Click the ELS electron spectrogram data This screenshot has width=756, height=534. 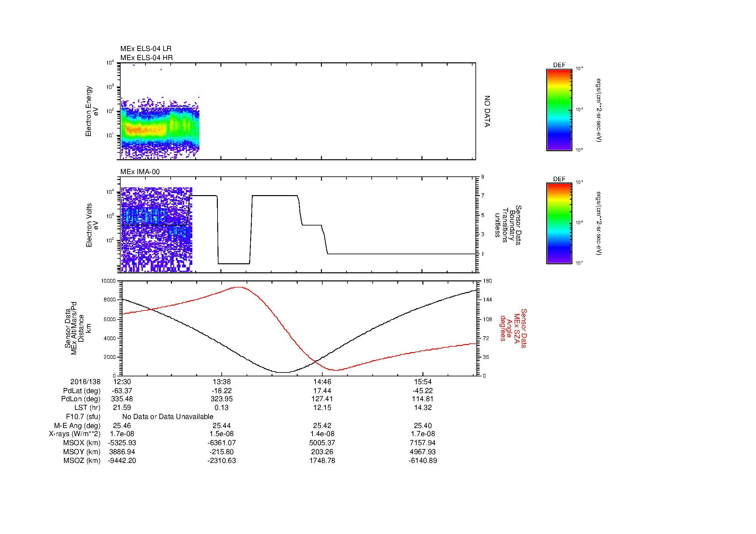point(160,128)
